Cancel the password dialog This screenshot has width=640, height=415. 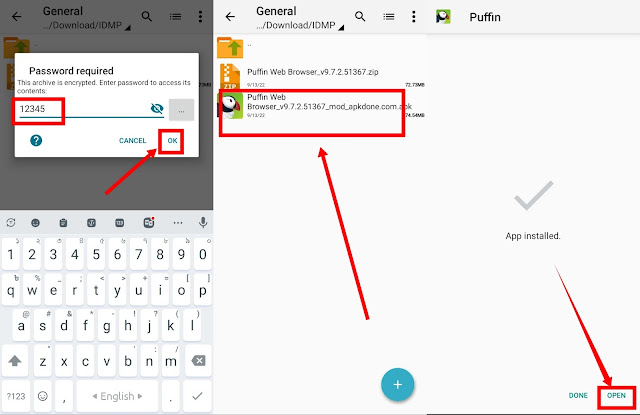pyautogui.click(x=132, y=141)
